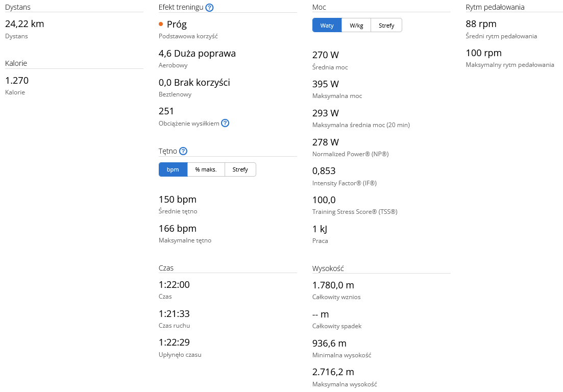Show heart rate Strefy under Tętno
The image size is (563, 392).
pyautogui.click(x=240, y=169)
